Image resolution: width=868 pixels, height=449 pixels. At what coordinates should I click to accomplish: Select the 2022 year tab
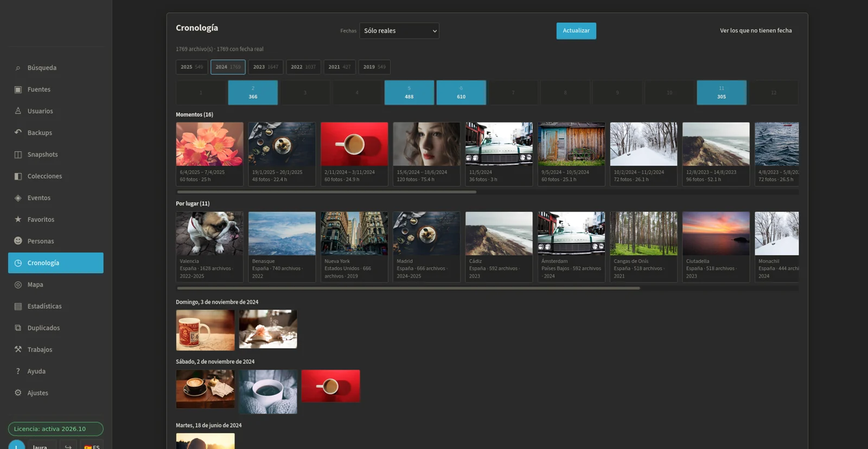303,67
